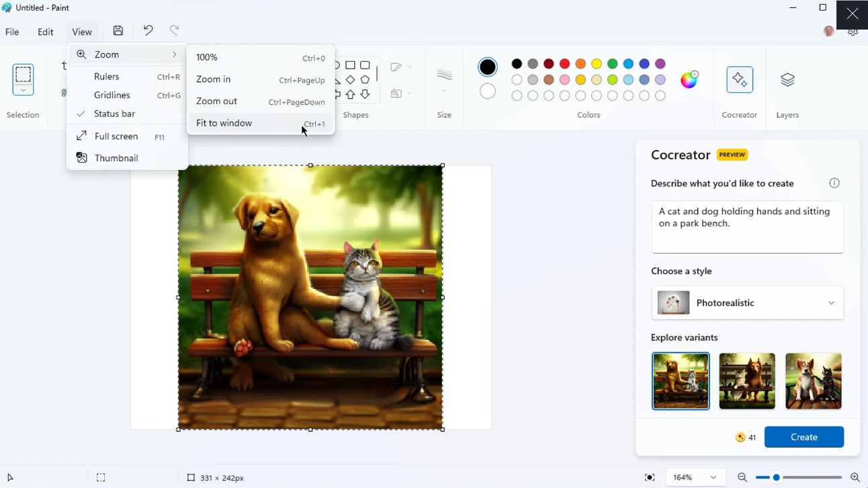Click the Cocreator toolbar button
868x488 pixels.
740,80
